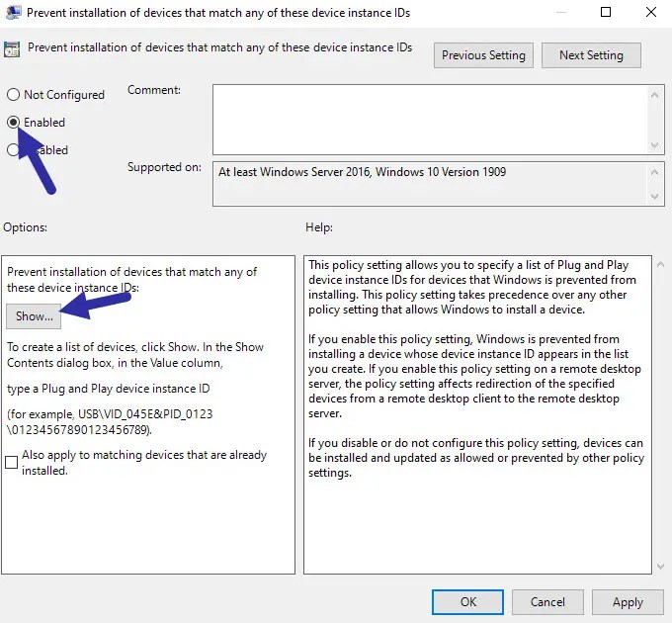Click the Help text 'If you disable or do not configure'
This screenshot has height=623, width=672.
[x=476, y=458]
